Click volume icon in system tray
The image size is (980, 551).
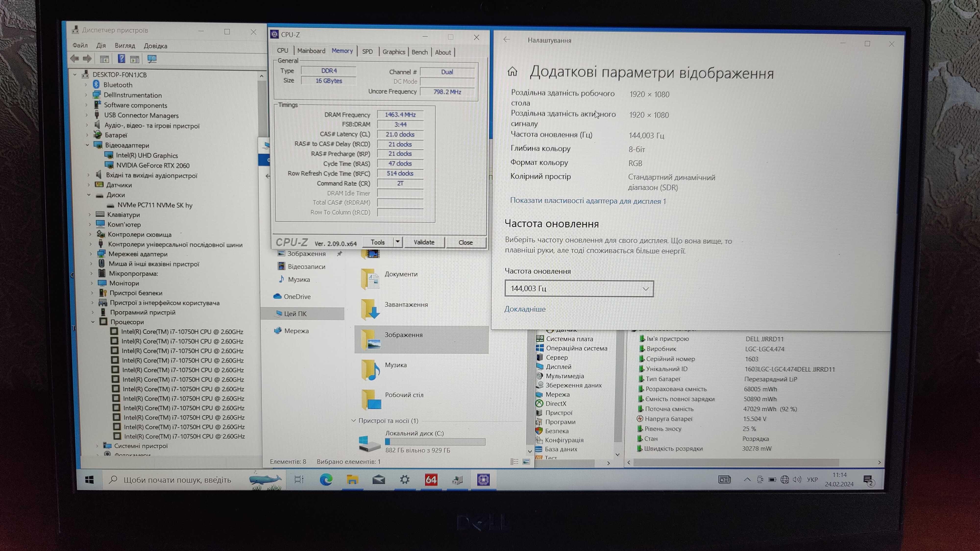pyautogui.click(x=797, y=479)
